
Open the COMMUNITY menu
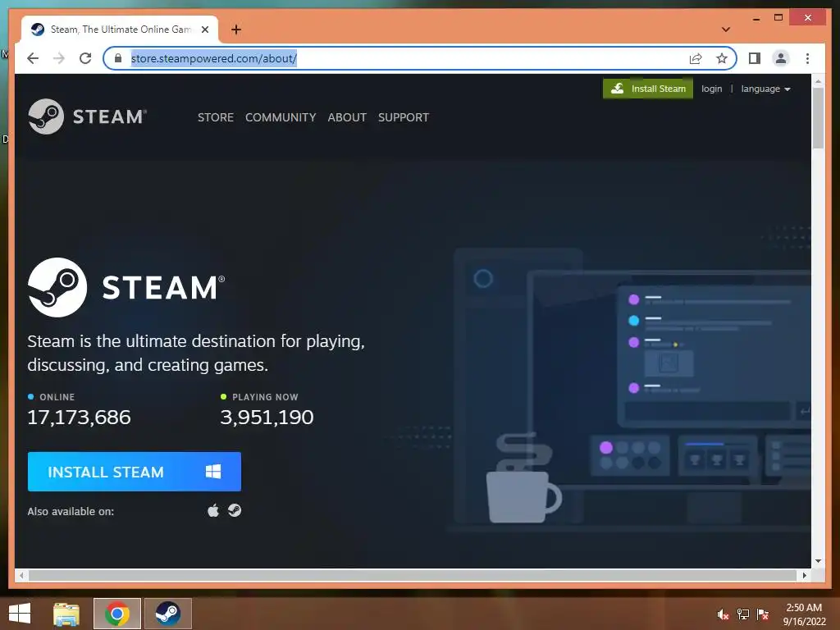281,117
